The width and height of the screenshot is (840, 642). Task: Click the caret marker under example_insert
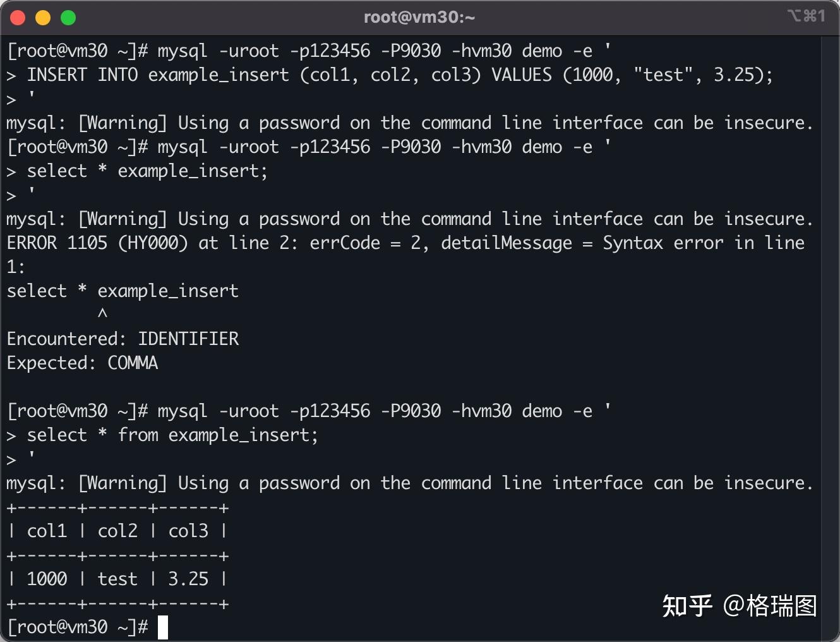[102, 314]
